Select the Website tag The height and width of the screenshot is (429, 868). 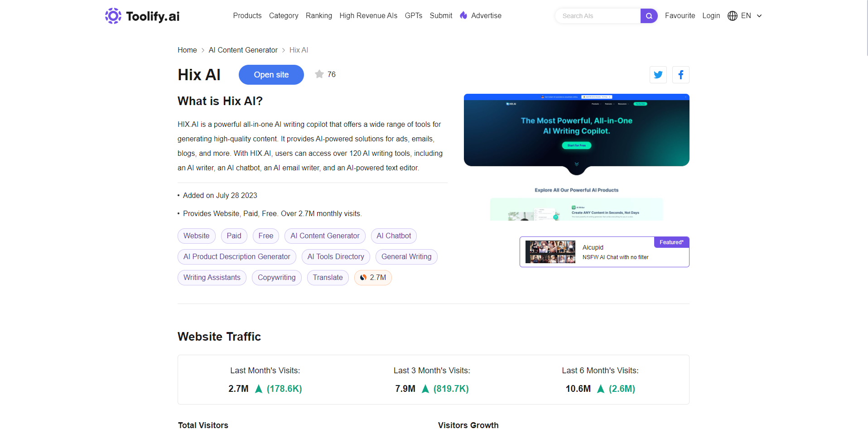click(197, 236)
